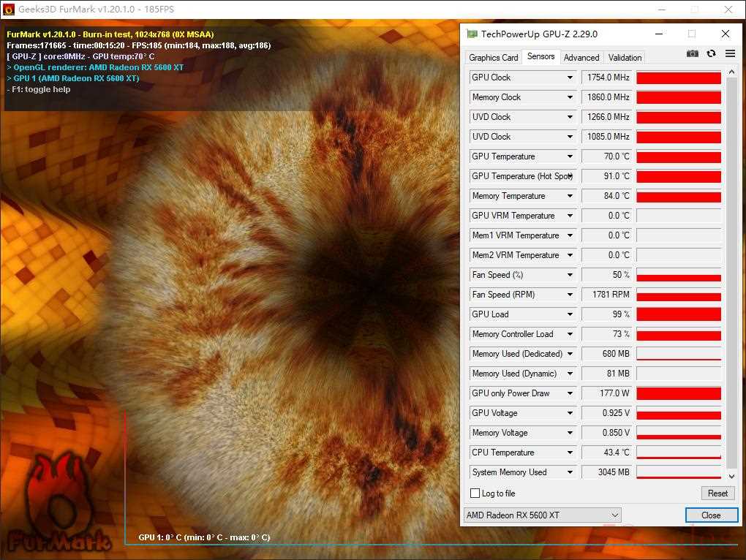
Task: Close the GPU-Z window with X
Action: 725,34
